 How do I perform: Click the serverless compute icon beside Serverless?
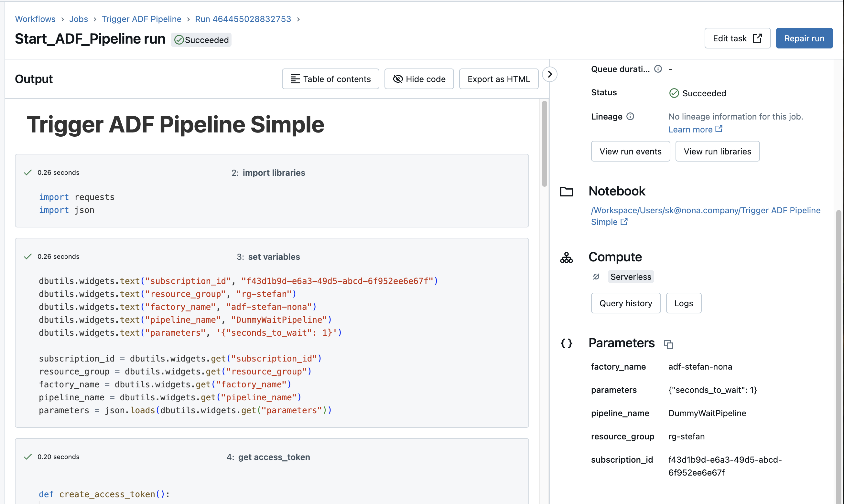click(596, 277)
